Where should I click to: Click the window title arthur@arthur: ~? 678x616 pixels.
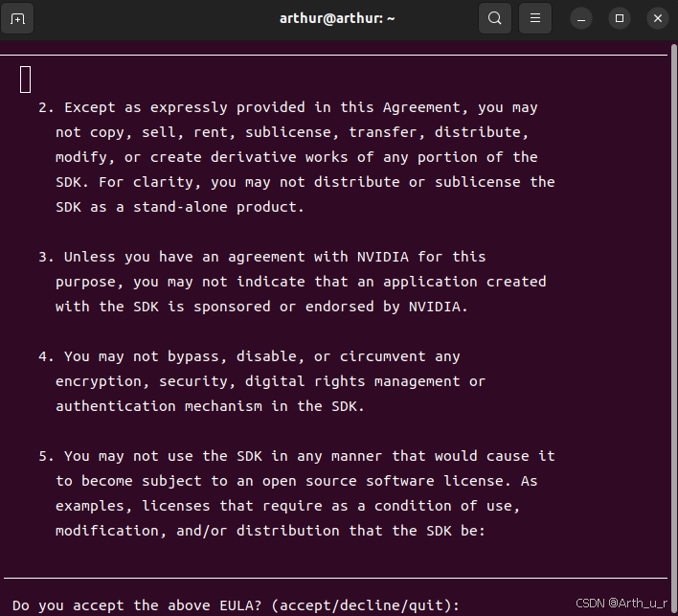click(x=337, y=18)
